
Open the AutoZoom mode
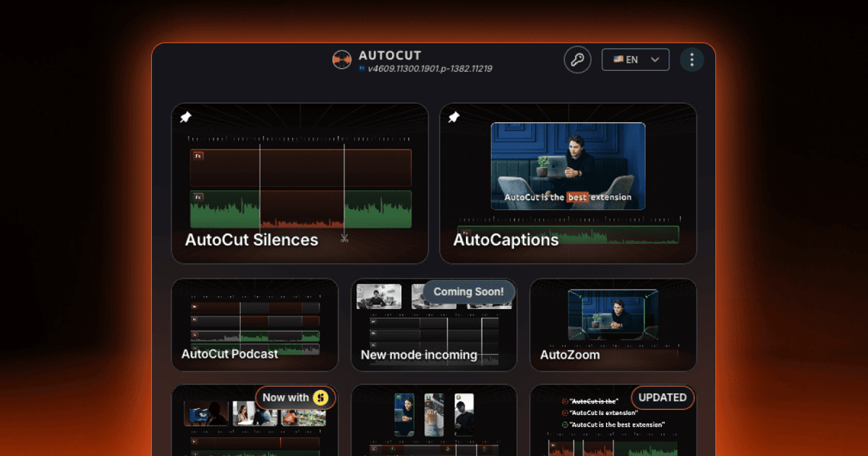[x=613, y=325]
